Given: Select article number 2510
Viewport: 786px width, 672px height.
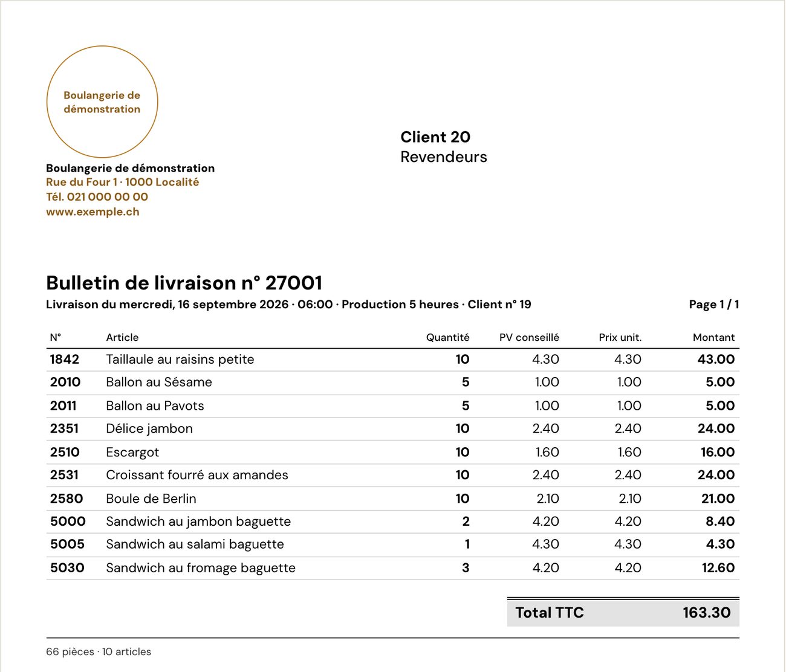Looking at the screenshot, I should (65, 452).
